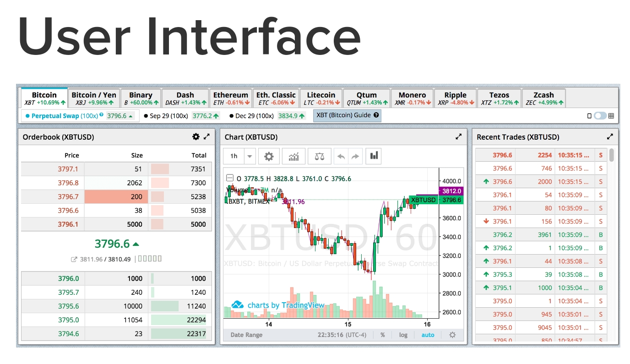
Task: Open the Date Range selector
Action: (x=246, y=335)
